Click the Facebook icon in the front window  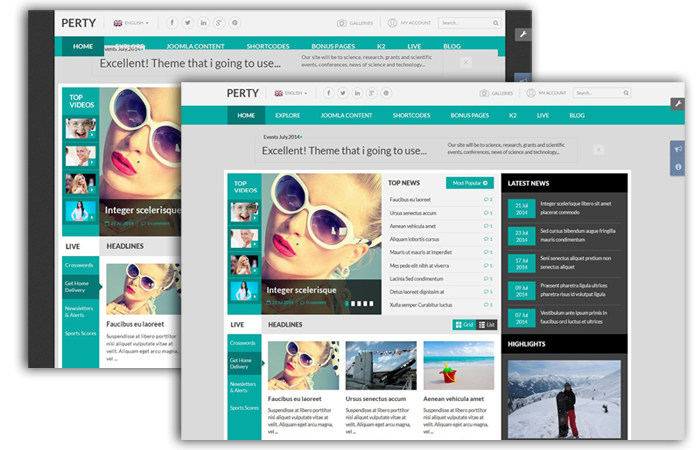coord(328,93)
